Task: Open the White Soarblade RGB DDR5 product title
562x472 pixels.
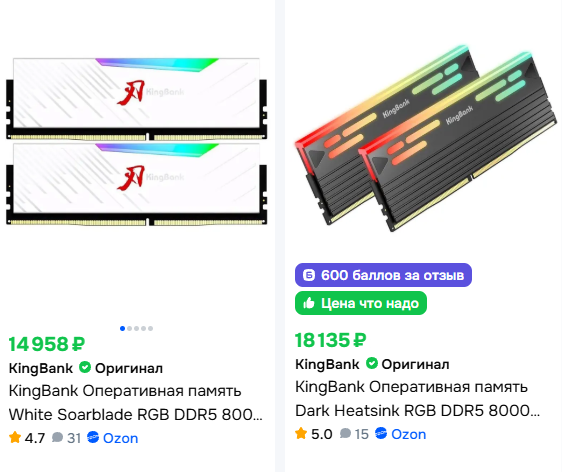Action: (135, 402)
